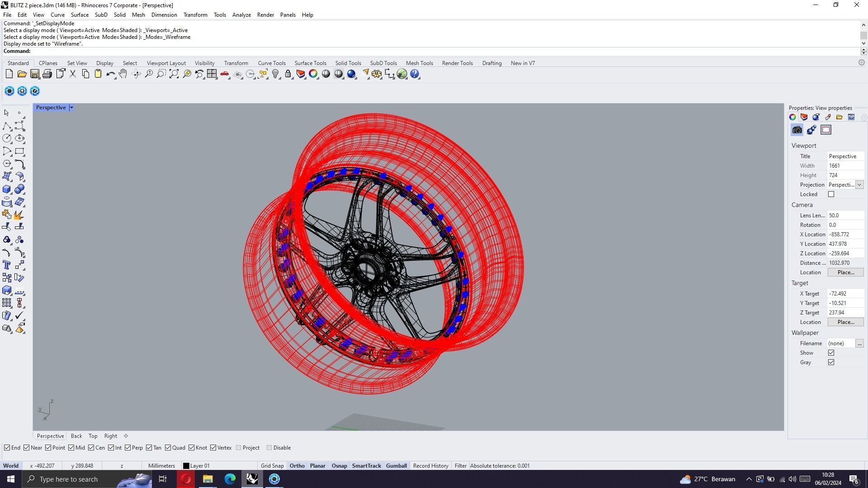Click the Layer 01 black color swatch
868x488 pixels.
[x=186, y=466]
